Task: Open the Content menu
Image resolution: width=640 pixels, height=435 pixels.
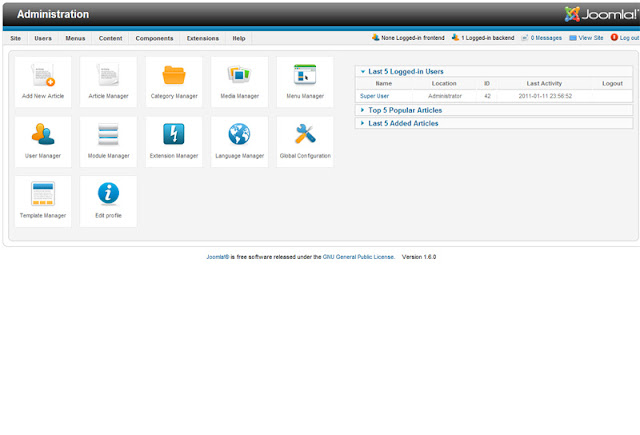Action: [x=110, y=38]
